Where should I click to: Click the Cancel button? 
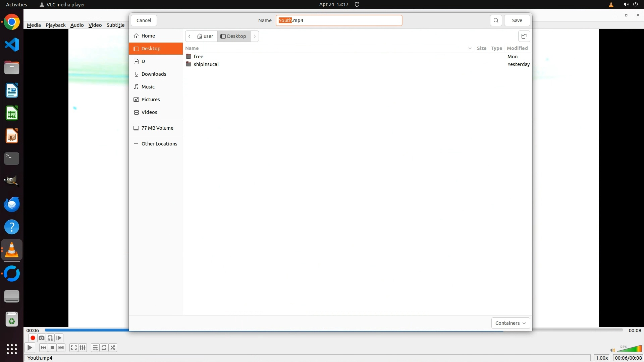144,20
